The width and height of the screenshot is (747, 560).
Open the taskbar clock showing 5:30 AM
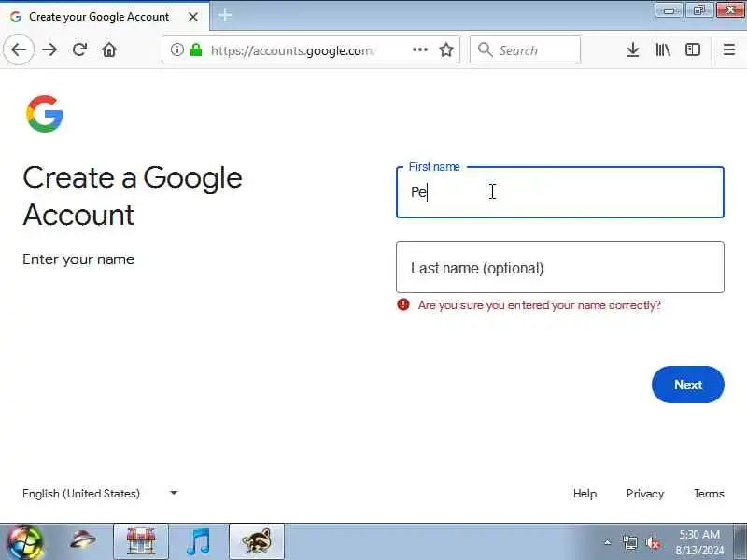(699, 542)
